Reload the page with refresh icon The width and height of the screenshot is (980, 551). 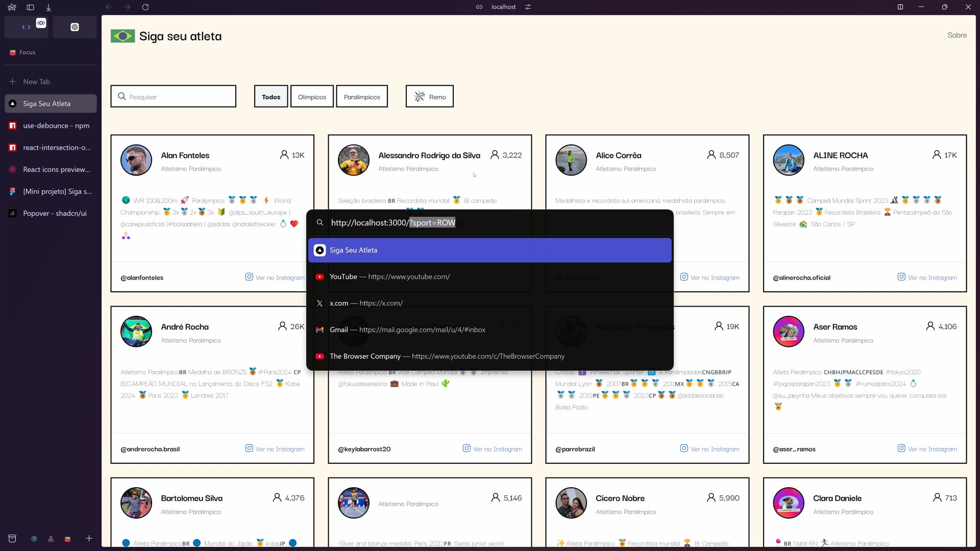coord(145,7)
